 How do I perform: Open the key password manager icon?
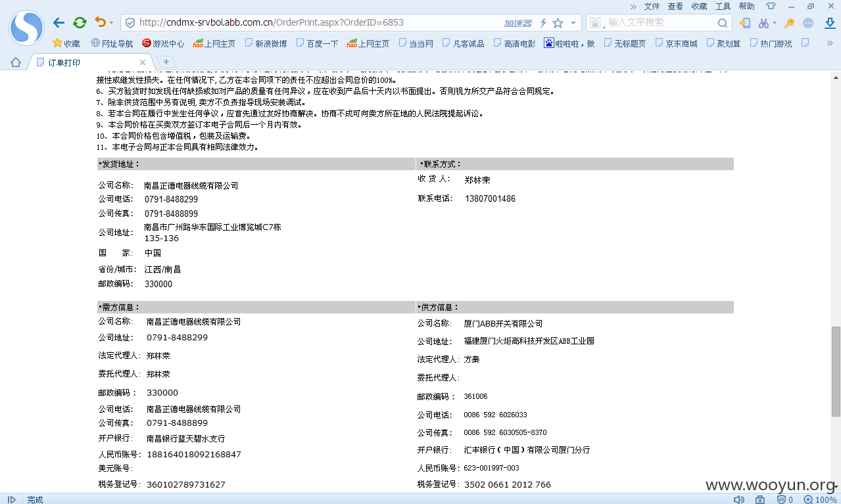click(789, 23)
